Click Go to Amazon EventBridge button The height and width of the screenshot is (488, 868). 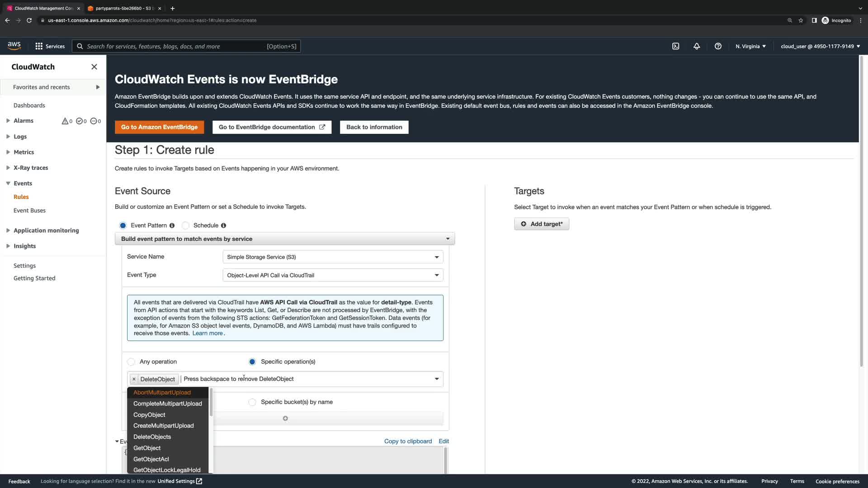159,127
